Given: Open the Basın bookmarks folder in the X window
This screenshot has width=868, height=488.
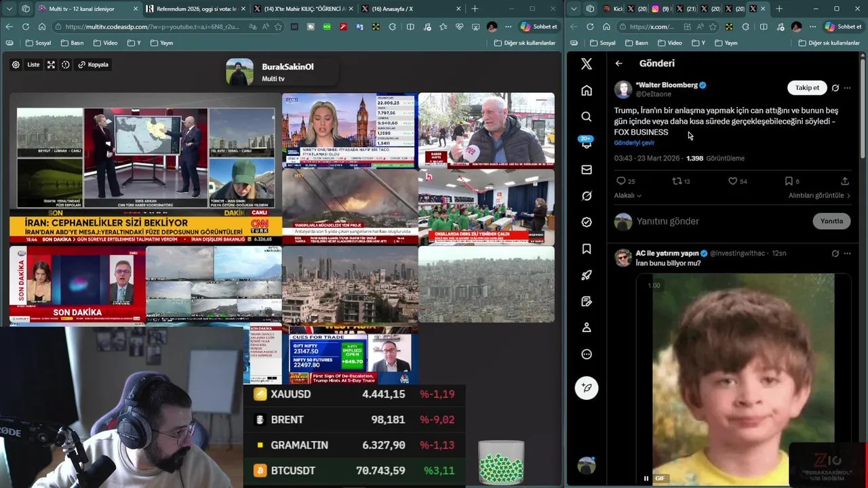Looking at the screenshot, I should 636,43.
